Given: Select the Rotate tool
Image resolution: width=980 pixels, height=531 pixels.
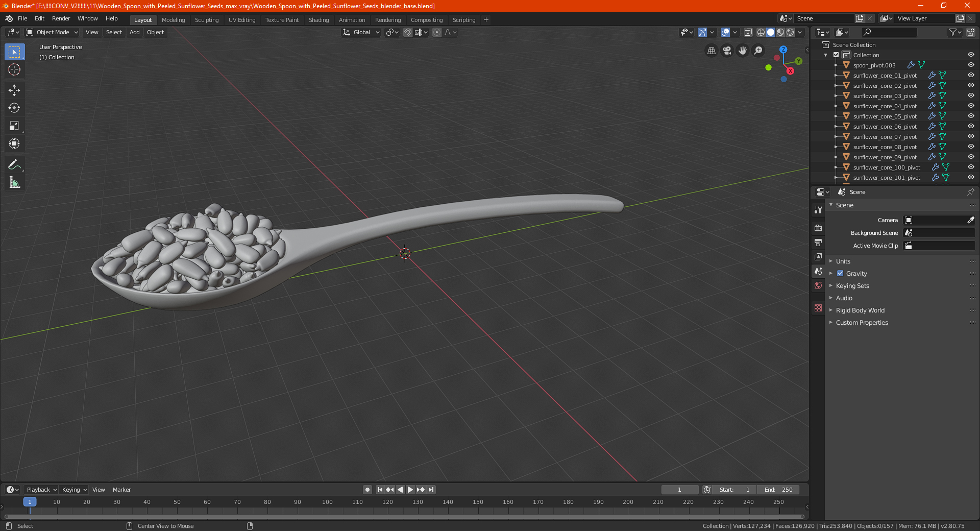Looking at the screenshot, I should [x=14, y=108].
